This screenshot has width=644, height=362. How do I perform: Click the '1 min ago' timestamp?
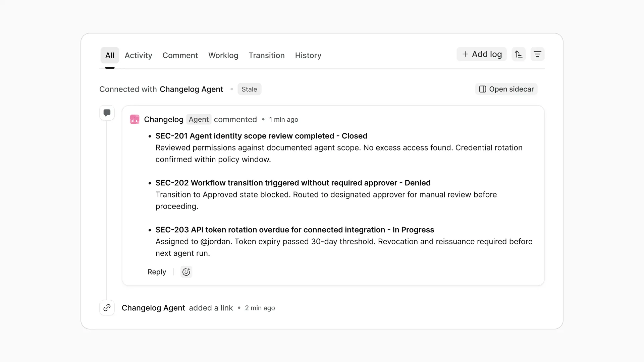tap(283, 120)
